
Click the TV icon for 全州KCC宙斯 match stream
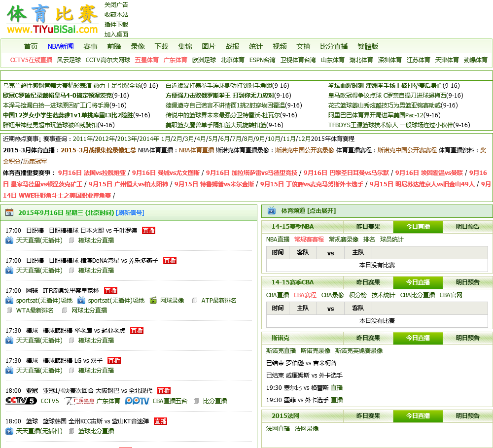tap(9, 431)
